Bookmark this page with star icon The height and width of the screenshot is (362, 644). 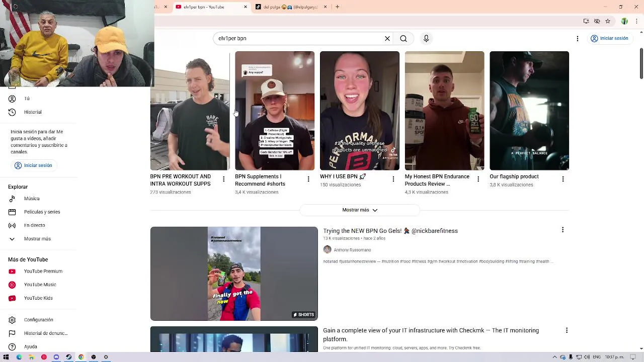click(x=608, y=21)
